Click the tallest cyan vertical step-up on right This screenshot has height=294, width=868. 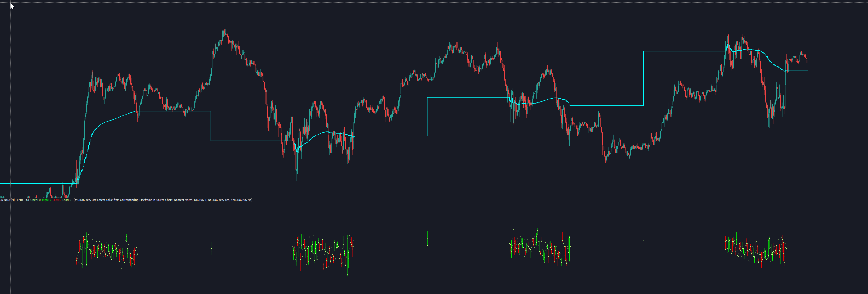coord(644,78)
